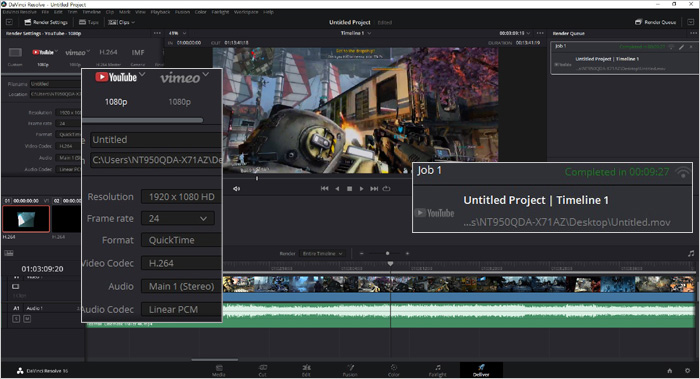Click the timeline zoom in plus button
The image size is (700, 379).
pyautogui.click(x=407, y=254)
